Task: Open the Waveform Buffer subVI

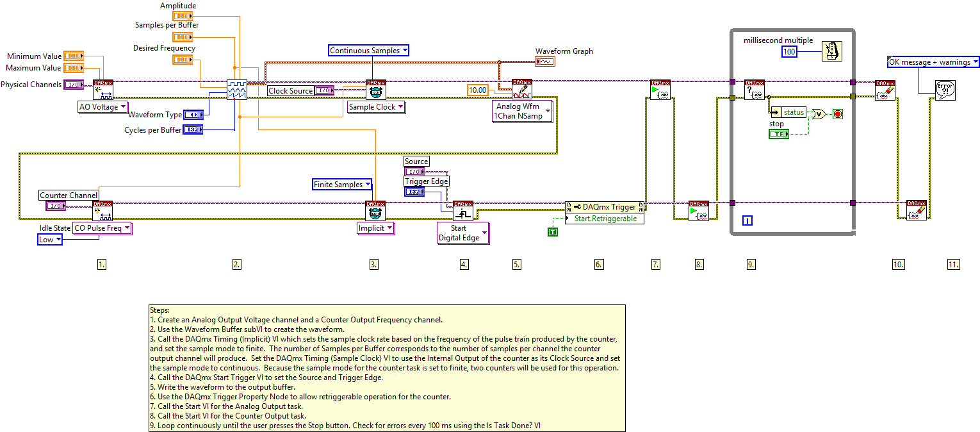Action: coord(238,90)
